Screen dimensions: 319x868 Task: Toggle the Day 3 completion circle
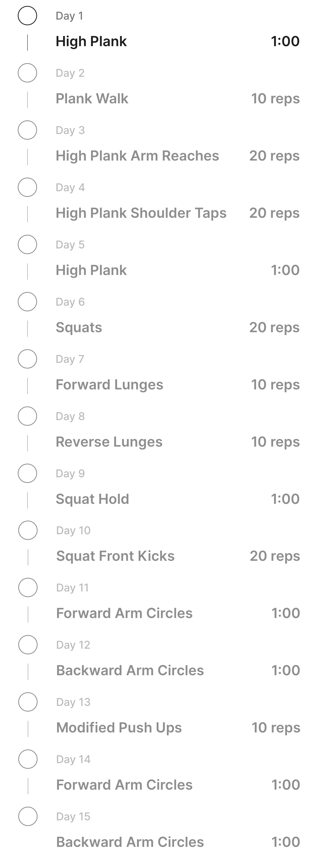[27, 130]
